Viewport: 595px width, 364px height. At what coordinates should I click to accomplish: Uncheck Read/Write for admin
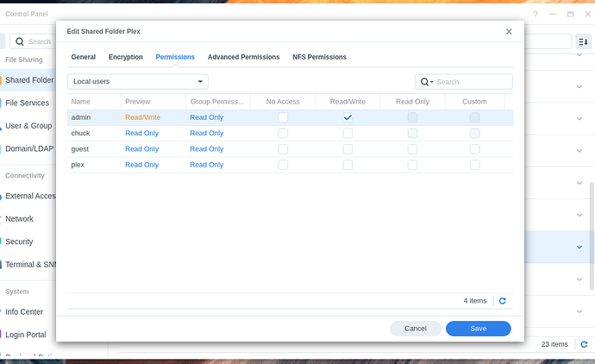click(x=348, y=117)
